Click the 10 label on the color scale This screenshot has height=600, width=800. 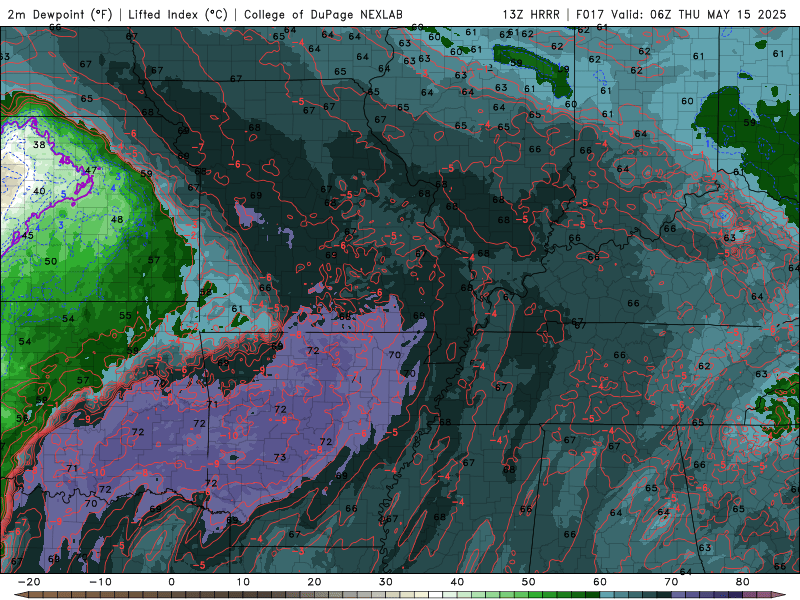(x=243, y=582)
